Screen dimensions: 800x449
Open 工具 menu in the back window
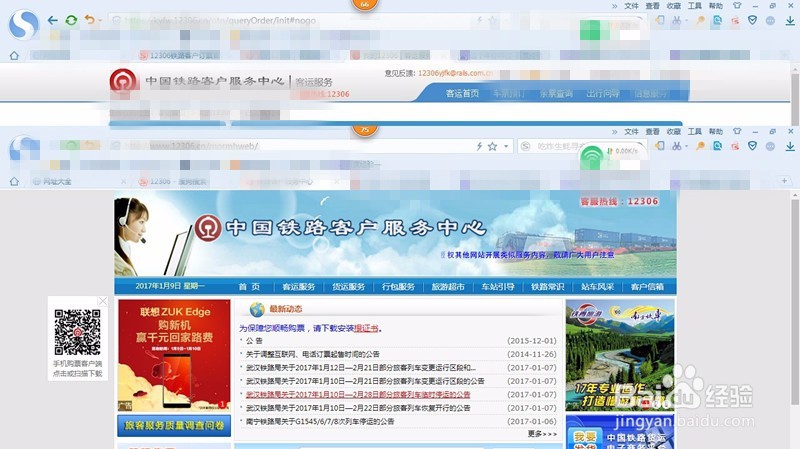coord(695,6)
